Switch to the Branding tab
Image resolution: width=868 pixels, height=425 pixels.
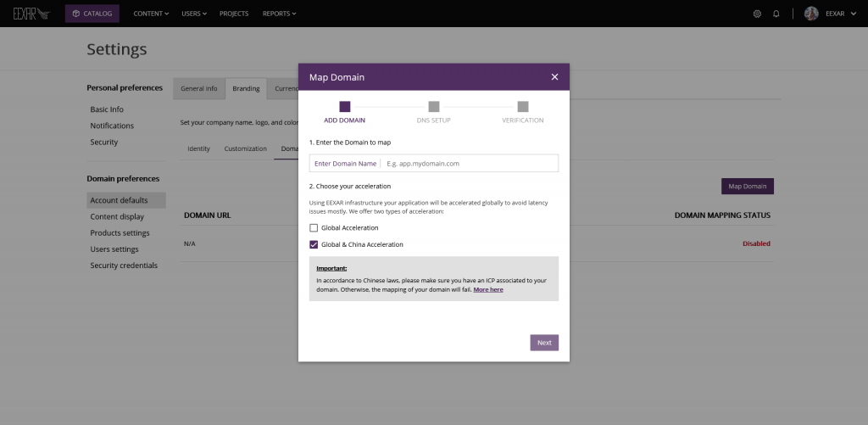(x=246, y=89)
